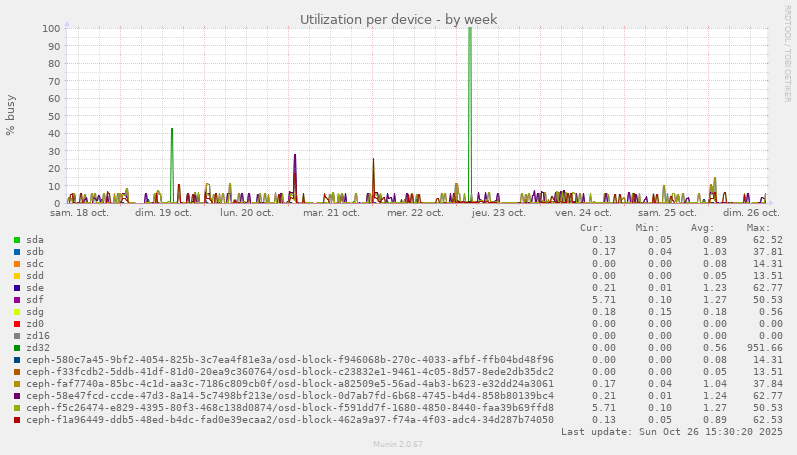Click the zd32 legend color swatch
This screenshot has height=455, width=797.
pos(17,348)
